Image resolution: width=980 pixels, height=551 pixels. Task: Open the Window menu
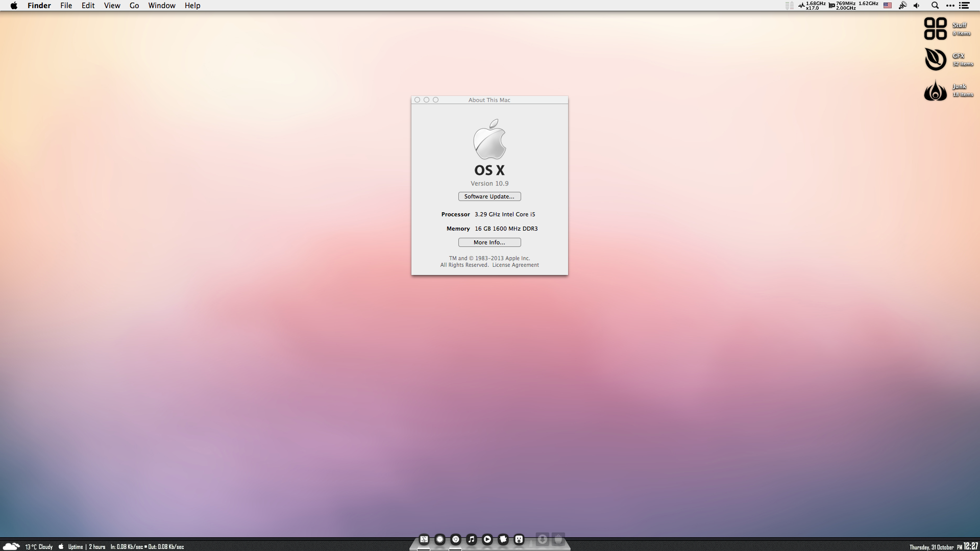tap(162, 6)
